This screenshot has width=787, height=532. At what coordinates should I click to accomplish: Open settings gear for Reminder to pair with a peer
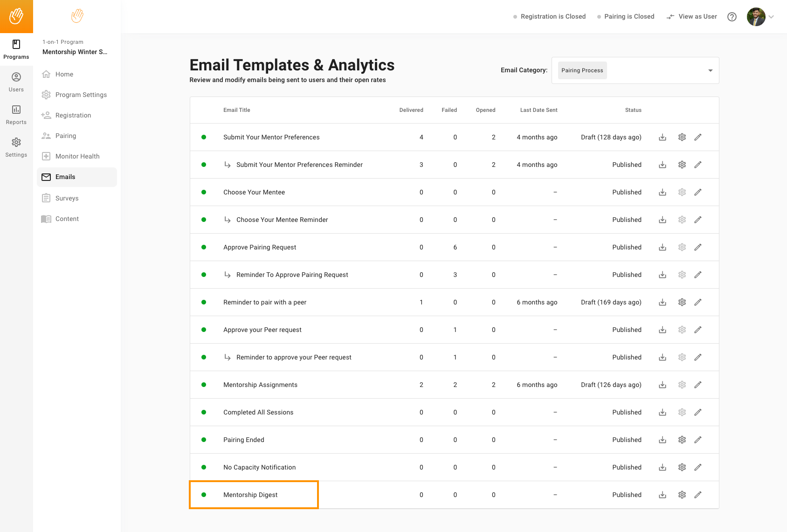(x=682, y=302)
